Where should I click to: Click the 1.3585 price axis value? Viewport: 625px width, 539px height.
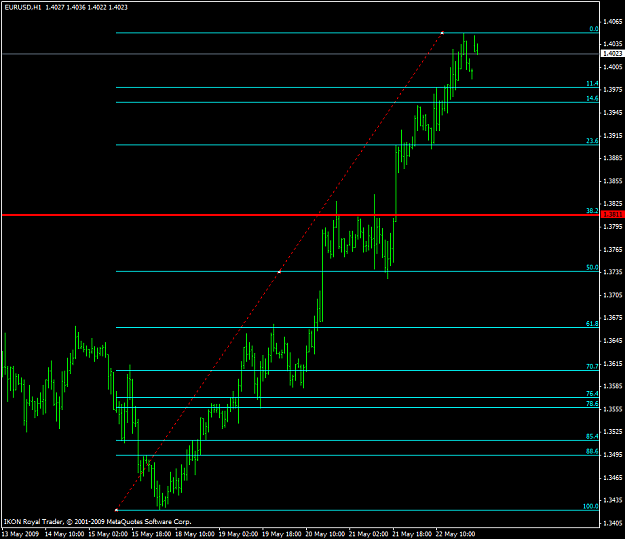[613, 386]
